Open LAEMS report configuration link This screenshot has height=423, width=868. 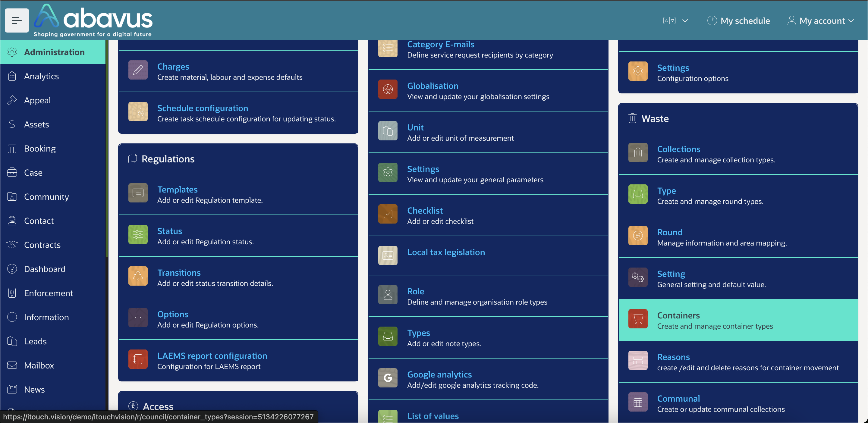(x=212, y=356)
